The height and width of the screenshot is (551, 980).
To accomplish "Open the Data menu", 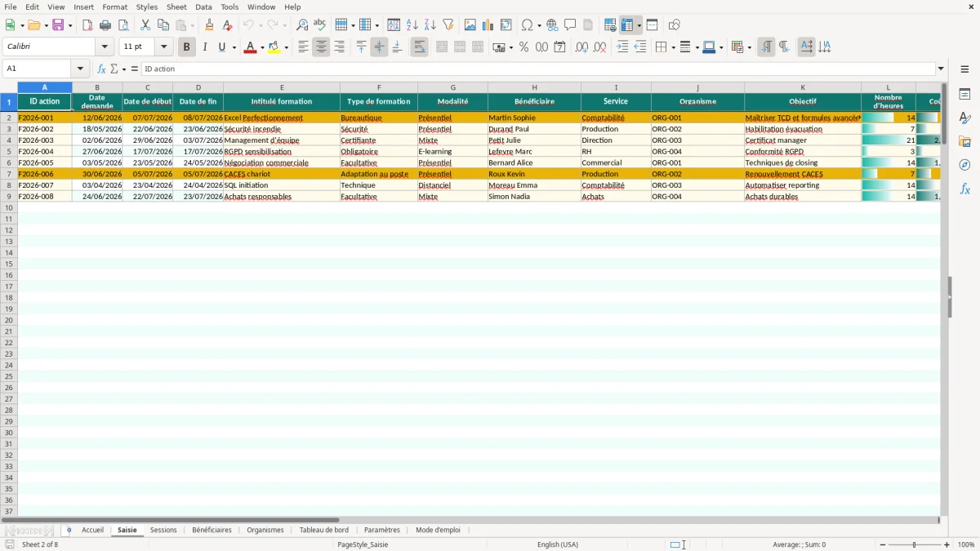I will 203,7.
